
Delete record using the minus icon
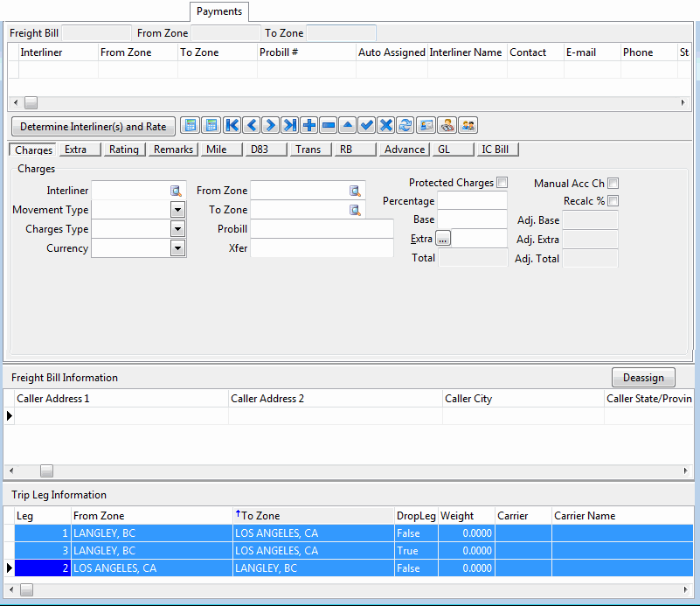[329, 126]
